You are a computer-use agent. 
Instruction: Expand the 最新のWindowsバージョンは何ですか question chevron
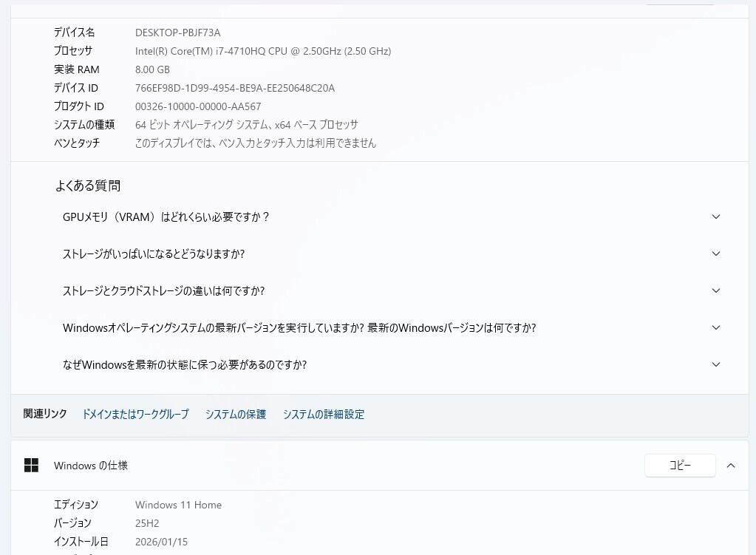click(716, 328)
